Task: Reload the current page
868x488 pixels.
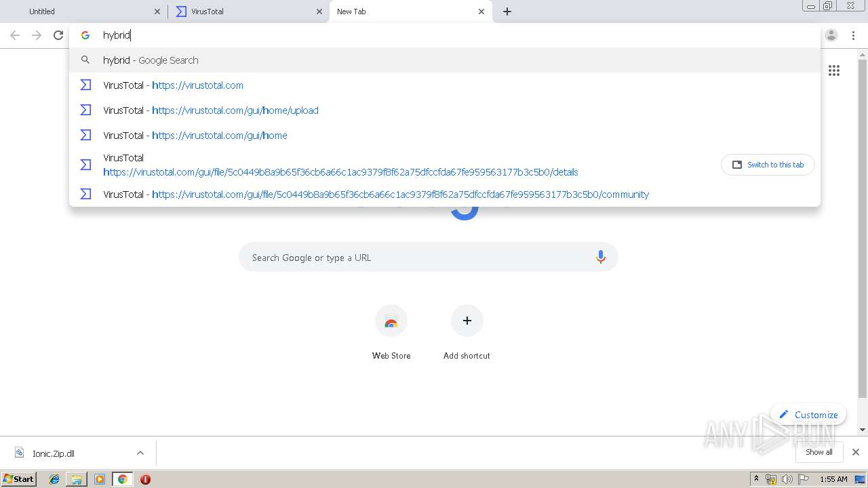Action: [x=58, y=35]
